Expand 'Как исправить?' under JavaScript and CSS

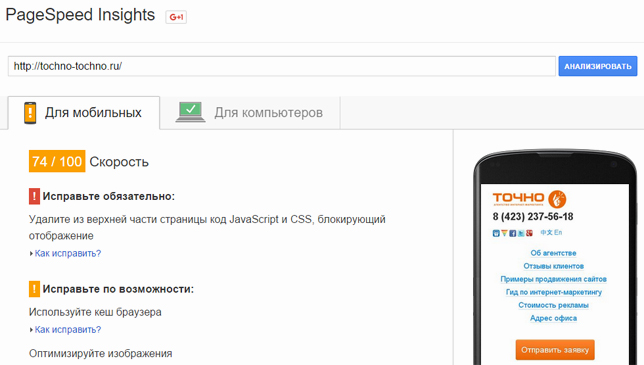coord(67,253)
